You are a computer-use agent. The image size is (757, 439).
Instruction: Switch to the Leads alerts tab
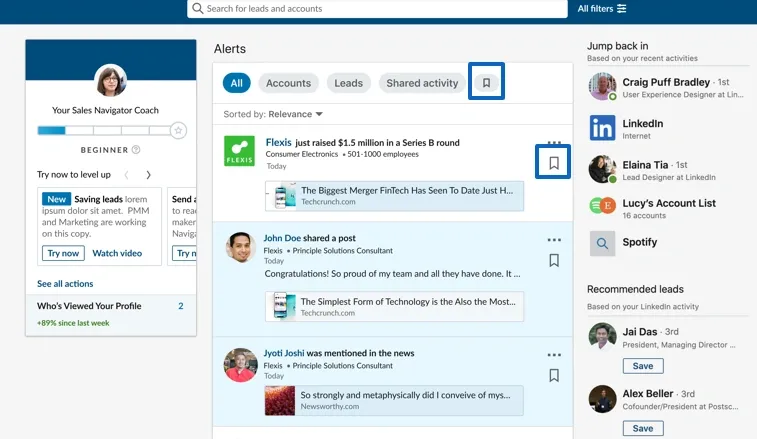coord(348,83)
